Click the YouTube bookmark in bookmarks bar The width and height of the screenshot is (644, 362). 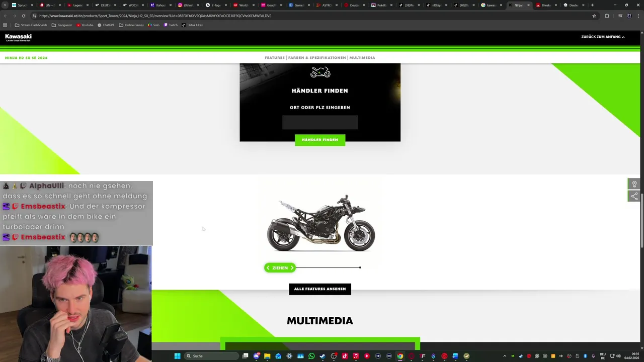tap(85, 25)
